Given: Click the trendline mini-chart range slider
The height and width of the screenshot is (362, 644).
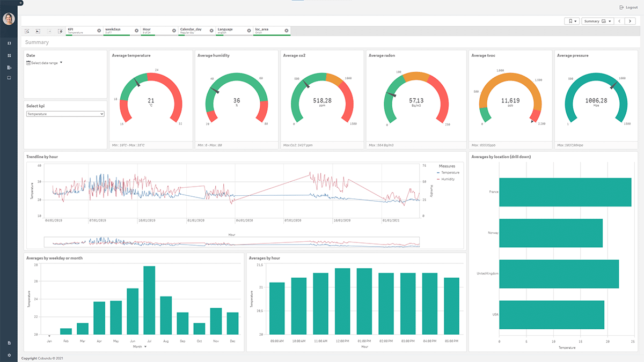Looking at the screenshot, I should pyautogui.click(x=232, y=242).
